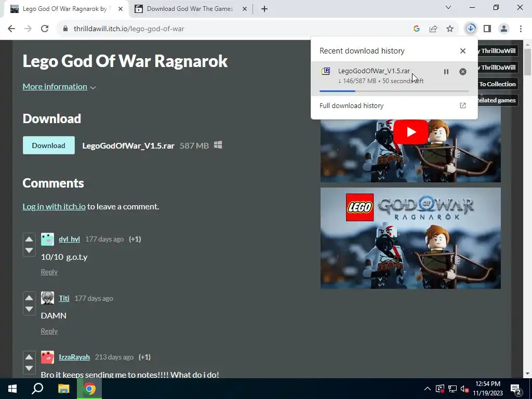Open the Lego God of War Ragnarok screenshot
532x399 pixels.
[410, 238]
